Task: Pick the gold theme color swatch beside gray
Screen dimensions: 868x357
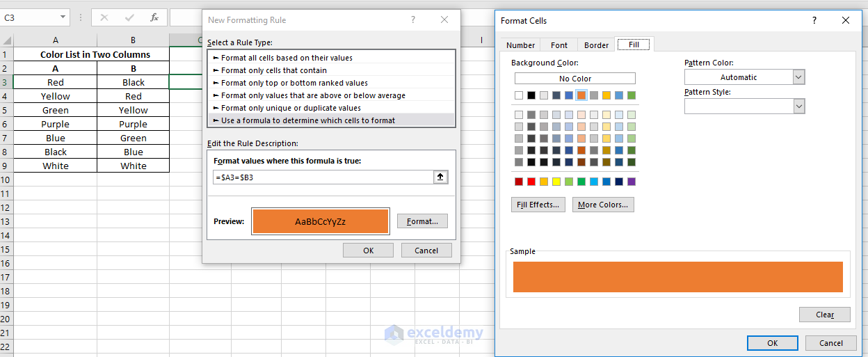Action: (606, 95)
